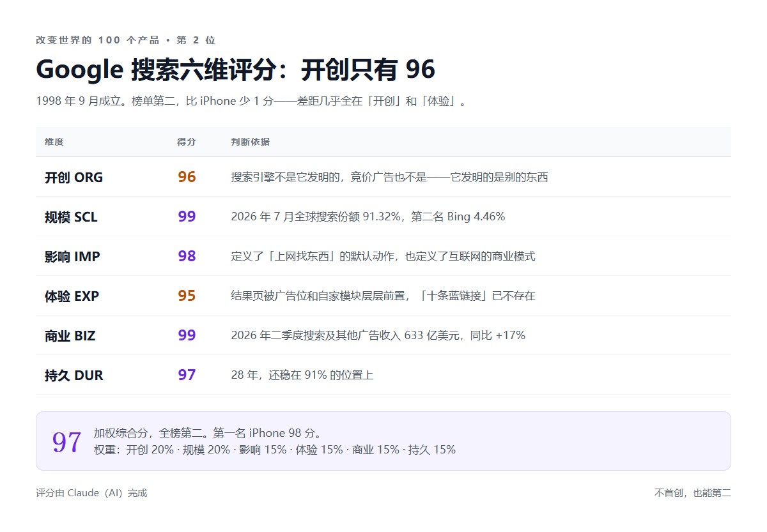Click the subtitle beginning '1998 年 9 月成立'
767x532 pixels.
pos(251,102)
